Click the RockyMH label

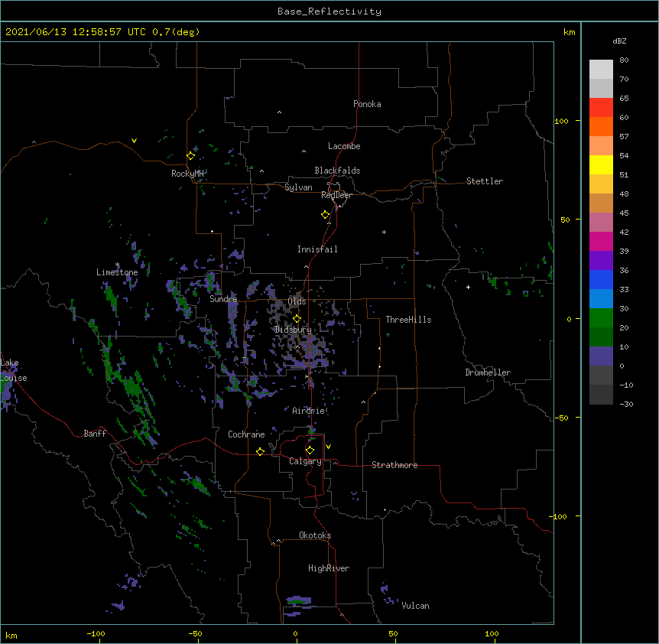coord(187,174)
